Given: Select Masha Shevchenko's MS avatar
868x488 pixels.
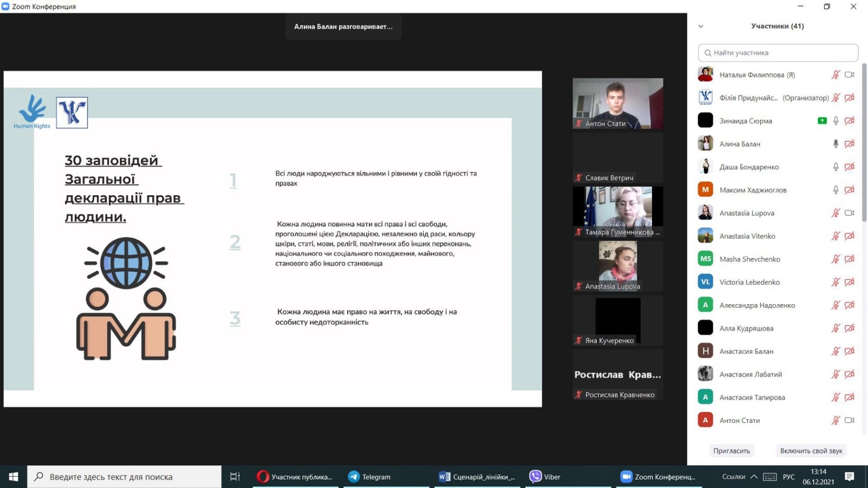Looking at the screenshot, I should point(705,259).
